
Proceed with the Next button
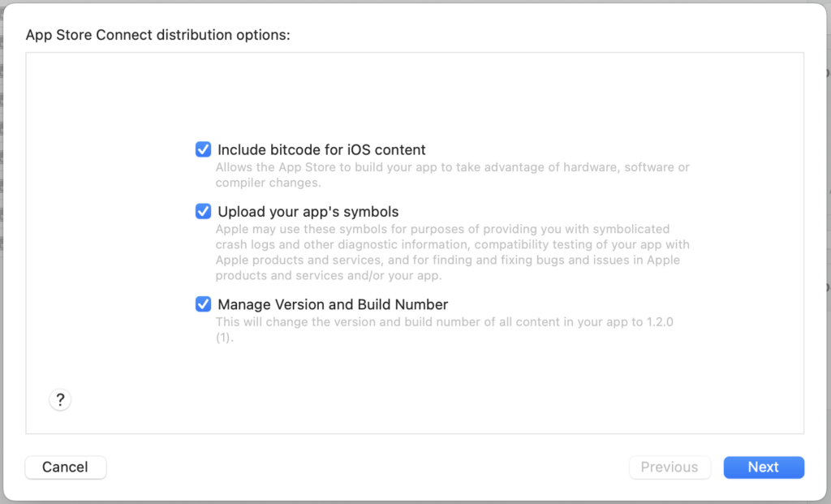[x=764, y=467]
